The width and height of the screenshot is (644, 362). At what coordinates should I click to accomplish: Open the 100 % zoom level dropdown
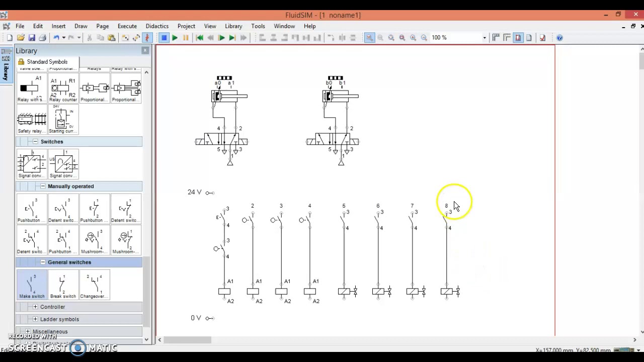tap(485, 38)
